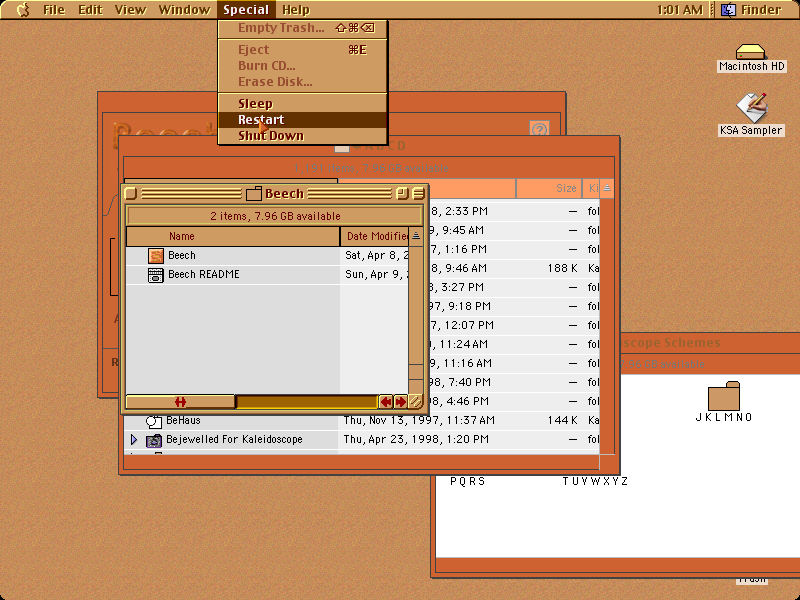
Task: Select the J K L M N O folder icon
Action: point(723,396)
